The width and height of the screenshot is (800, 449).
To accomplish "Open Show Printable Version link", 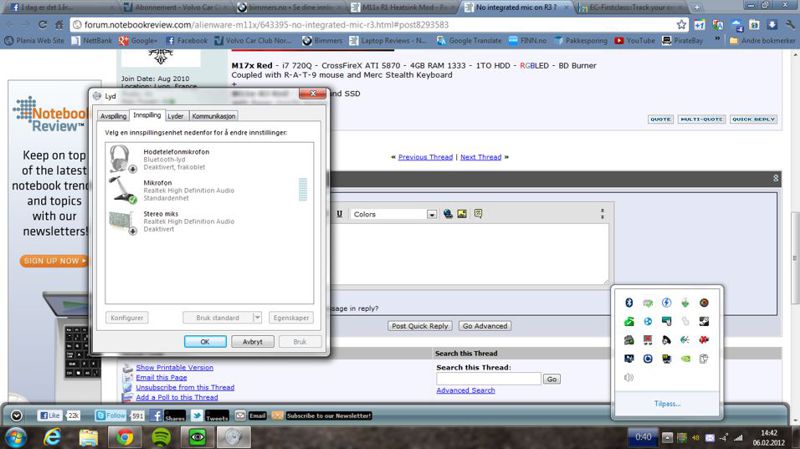I will click(174, 367).
